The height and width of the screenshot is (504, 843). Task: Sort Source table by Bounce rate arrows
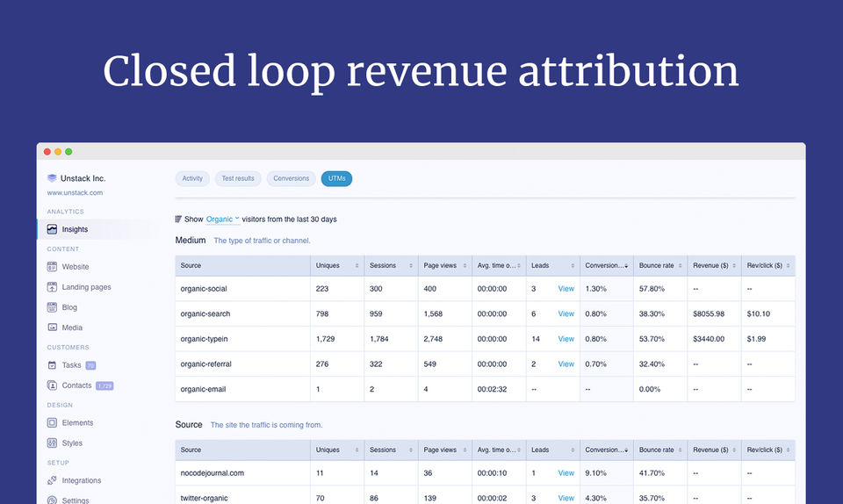tap(680, 450)
